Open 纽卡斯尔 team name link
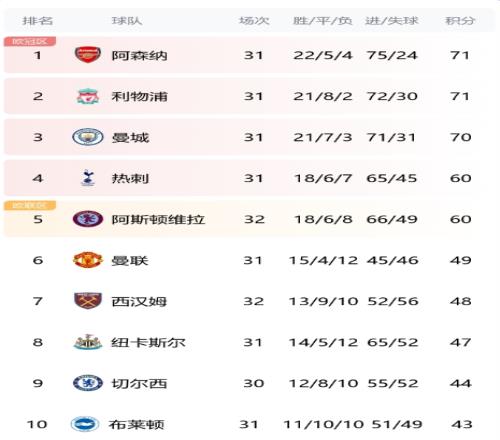Viewport: 500px width, 440px height. (x=148, y=342)
